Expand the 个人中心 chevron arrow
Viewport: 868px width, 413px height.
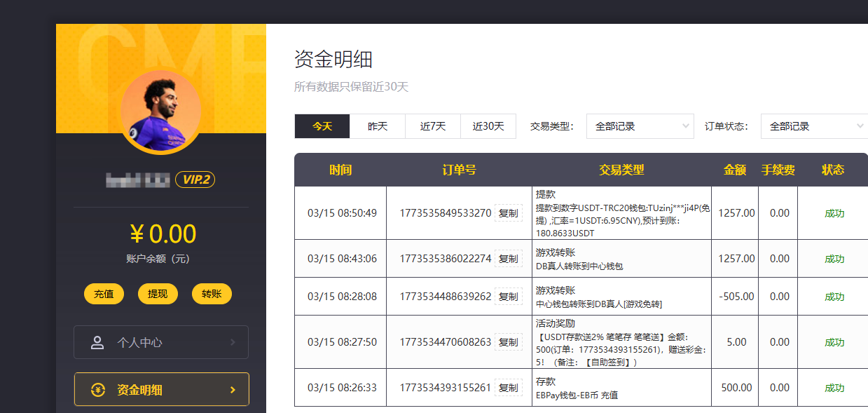click(233, 343)
